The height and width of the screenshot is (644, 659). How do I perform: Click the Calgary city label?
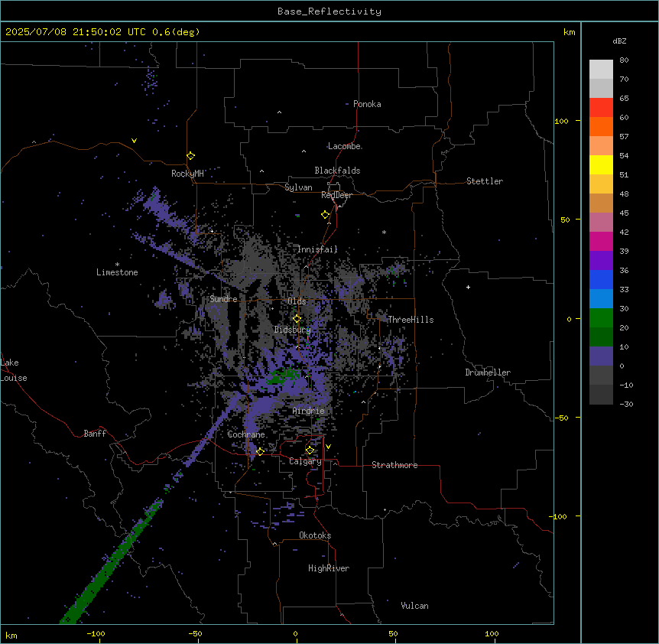[x=305, y=461]
